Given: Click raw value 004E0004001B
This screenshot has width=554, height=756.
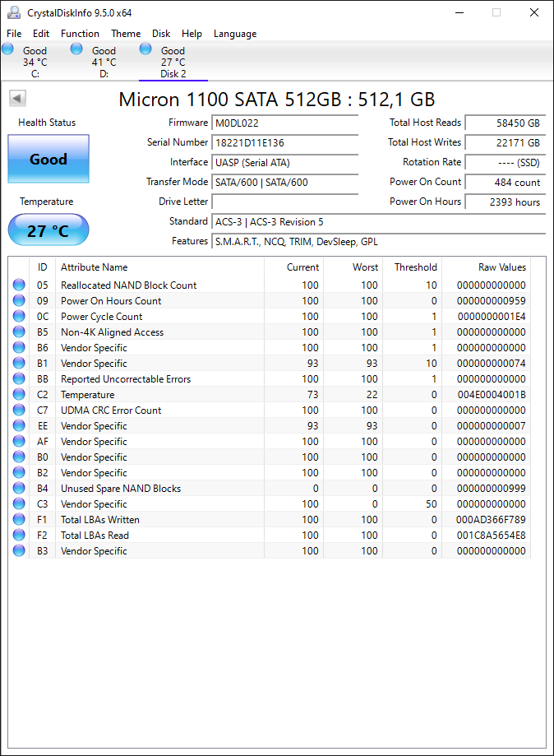Looking at the screenshot, I should (492, 394).
